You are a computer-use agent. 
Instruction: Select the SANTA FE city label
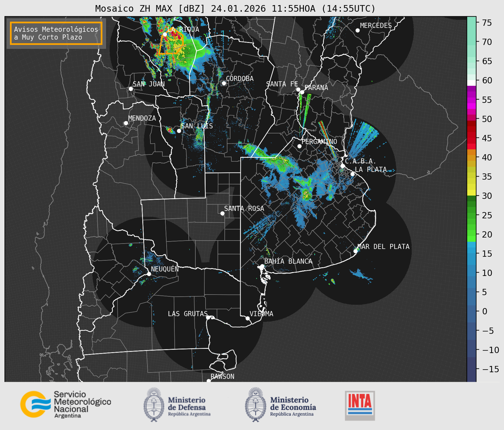pos(282,84)
